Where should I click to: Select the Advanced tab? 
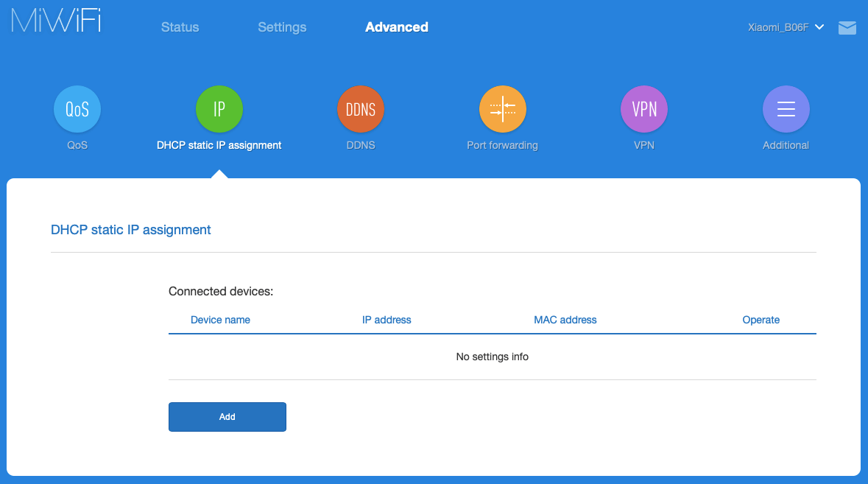tap(396, 27)
